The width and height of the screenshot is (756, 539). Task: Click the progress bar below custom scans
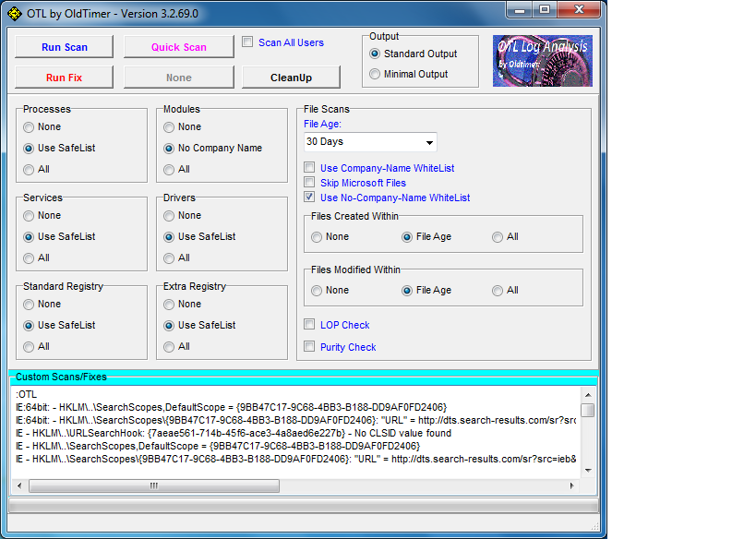point(304,505)
